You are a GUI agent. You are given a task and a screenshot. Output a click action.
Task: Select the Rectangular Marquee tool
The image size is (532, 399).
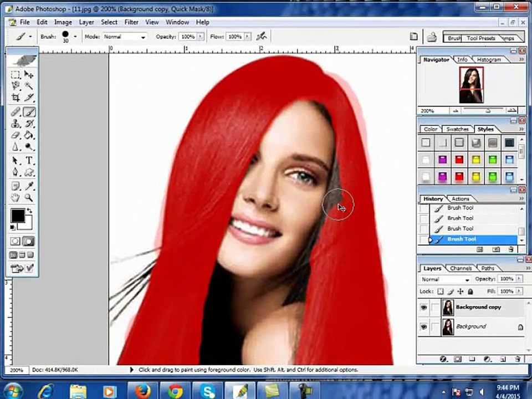[x=16, y=75]
